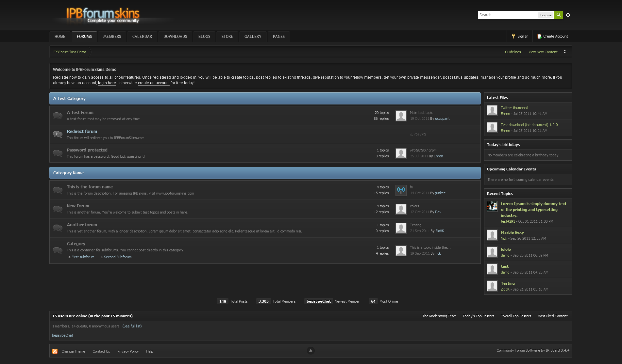Click the Sign In key icon
622x364 pixels.
(x=513, y=36)
